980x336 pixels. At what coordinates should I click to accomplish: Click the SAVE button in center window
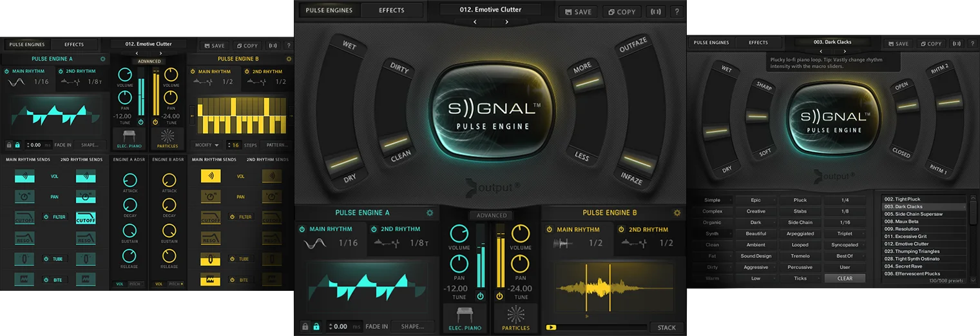click(x=577, y=12)
